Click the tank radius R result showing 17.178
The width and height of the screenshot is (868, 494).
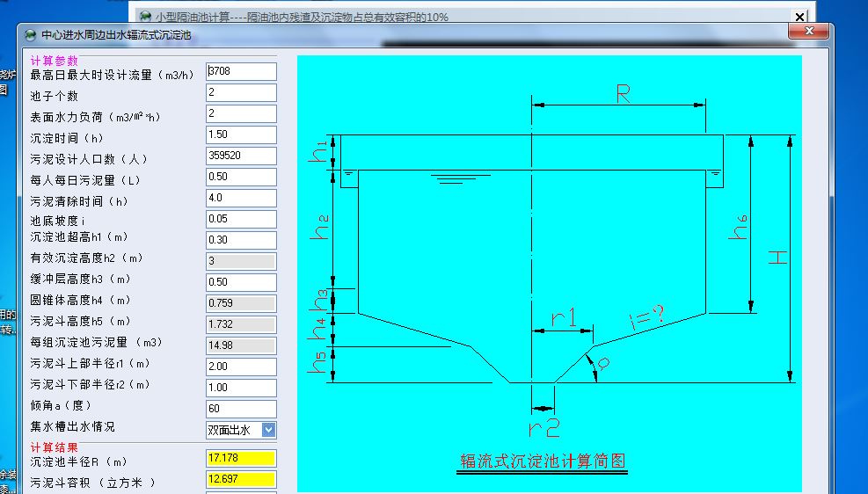241,458
